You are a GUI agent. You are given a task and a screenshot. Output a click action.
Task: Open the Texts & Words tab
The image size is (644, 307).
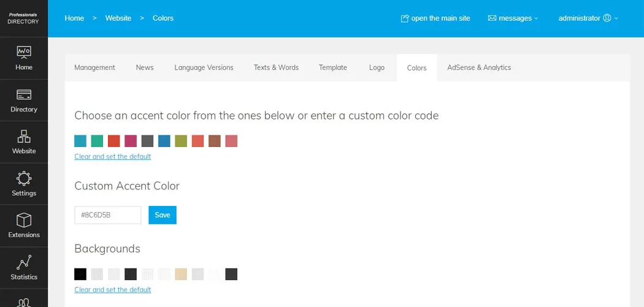(x=276, y=68)
